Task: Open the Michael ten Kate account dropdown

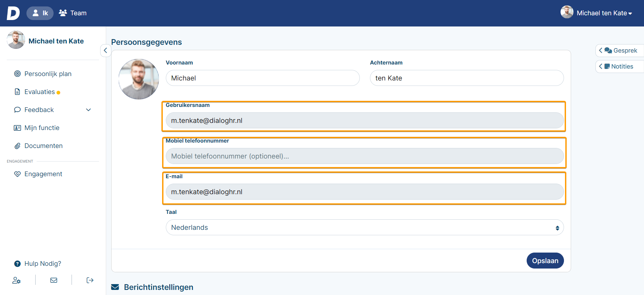Action: coord(604,13)
